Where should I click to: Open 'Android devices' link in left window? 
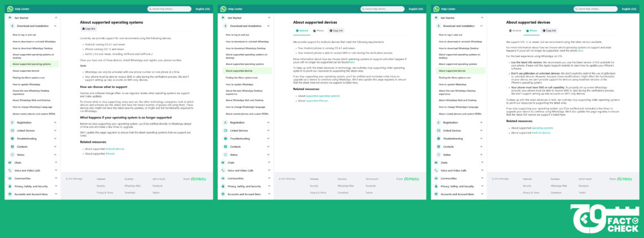click(115, 148)
